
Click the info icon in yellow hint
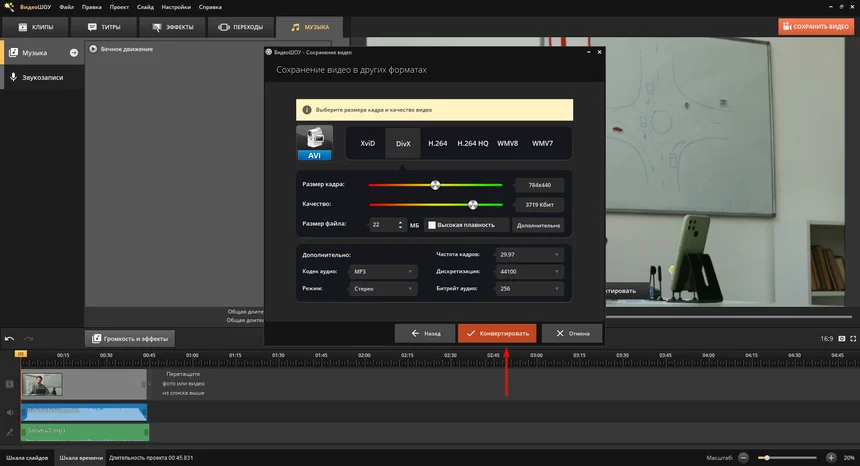point(307,110)
